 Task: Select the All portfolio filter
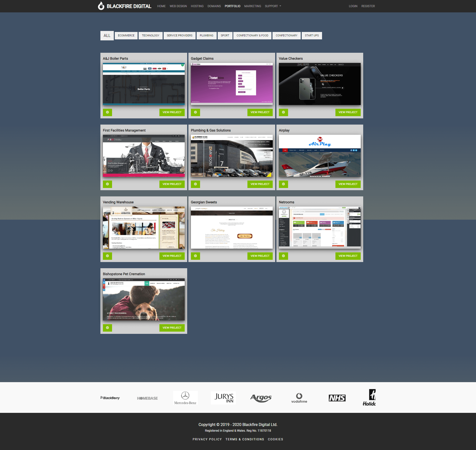pyautogui.click(x=107, y=35)
